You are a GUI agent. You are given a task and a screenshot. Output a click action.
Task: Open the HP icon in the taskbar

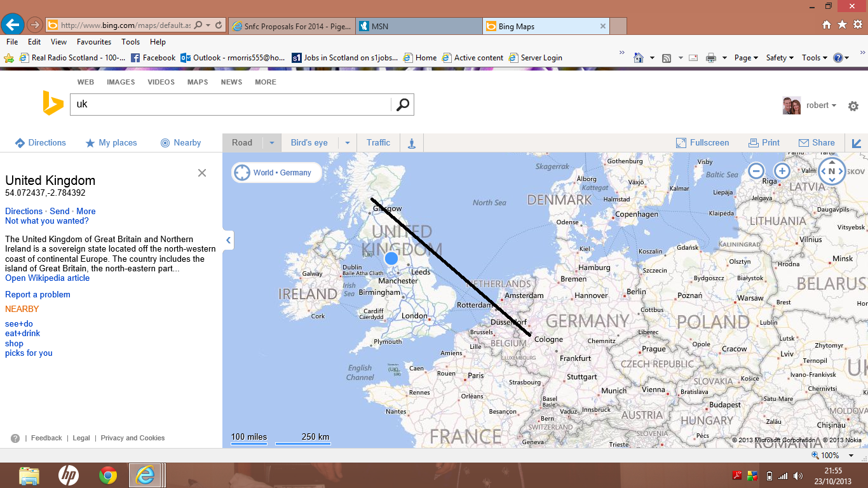(x=69, y=475)
